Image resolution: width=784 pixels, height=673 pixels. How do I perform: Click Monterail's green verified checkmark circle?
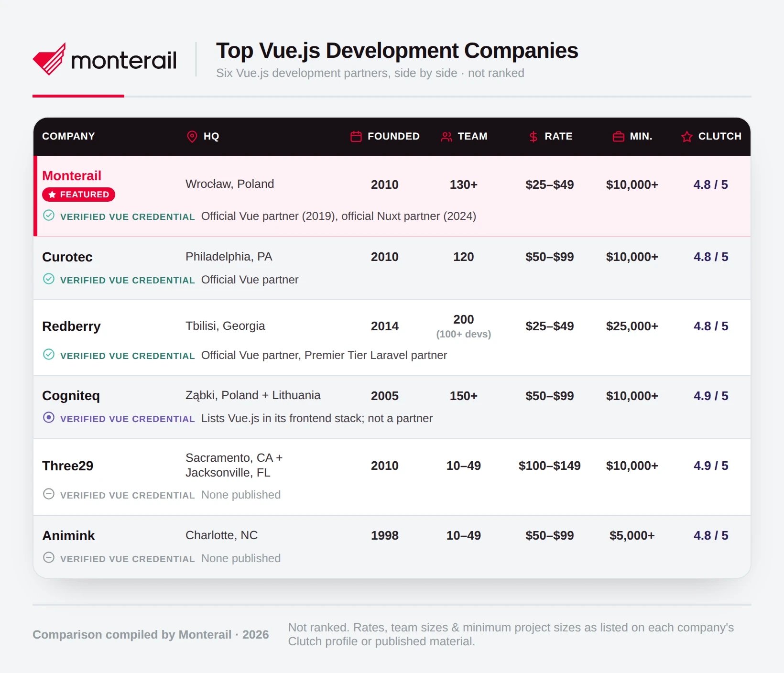coord(49,215)
